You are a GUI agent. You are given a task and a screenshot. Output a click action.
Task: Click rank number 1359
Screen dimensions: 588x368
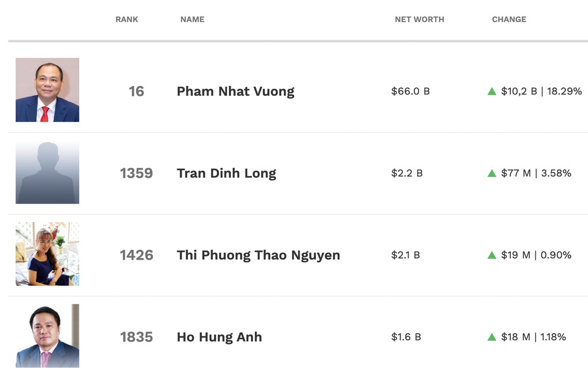click(137, 173)
